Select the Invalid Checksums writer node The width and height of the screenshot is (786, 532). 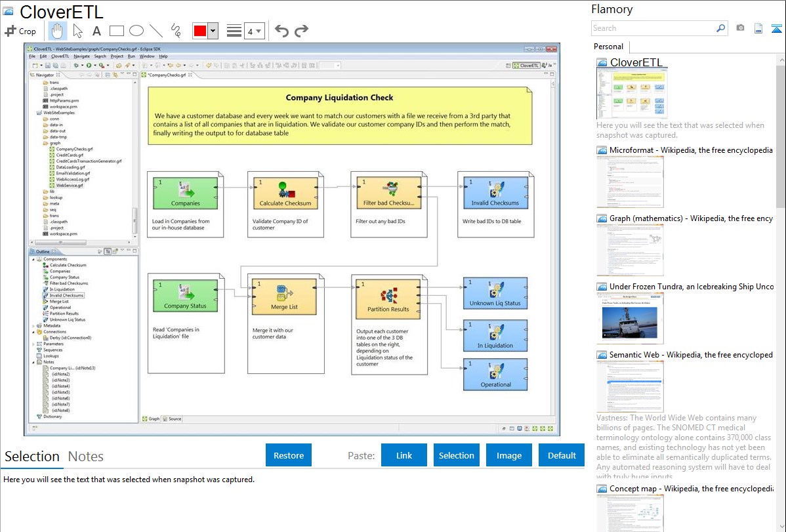point(495,193)
